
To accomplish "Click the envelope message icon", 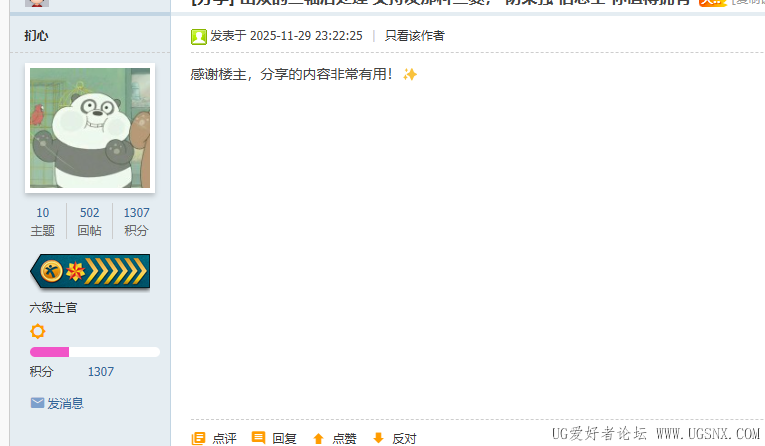I will tap(37, 403).
